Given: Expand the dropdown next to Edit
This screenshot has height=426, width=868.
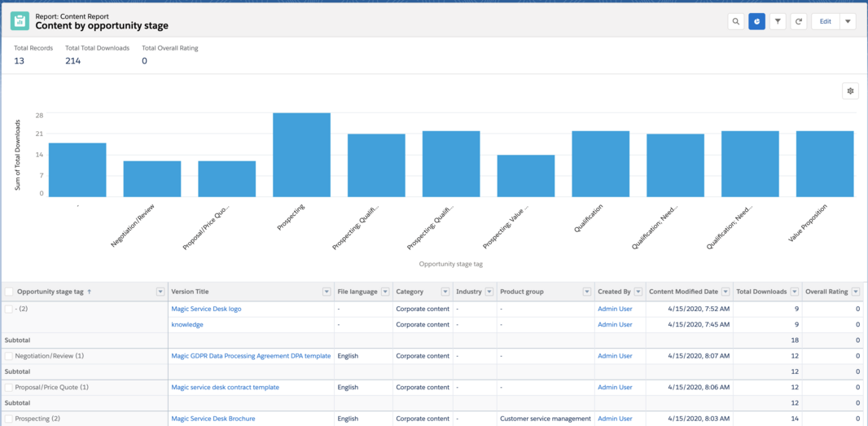Looking at the screenshot, I should (x=848, y=21).
